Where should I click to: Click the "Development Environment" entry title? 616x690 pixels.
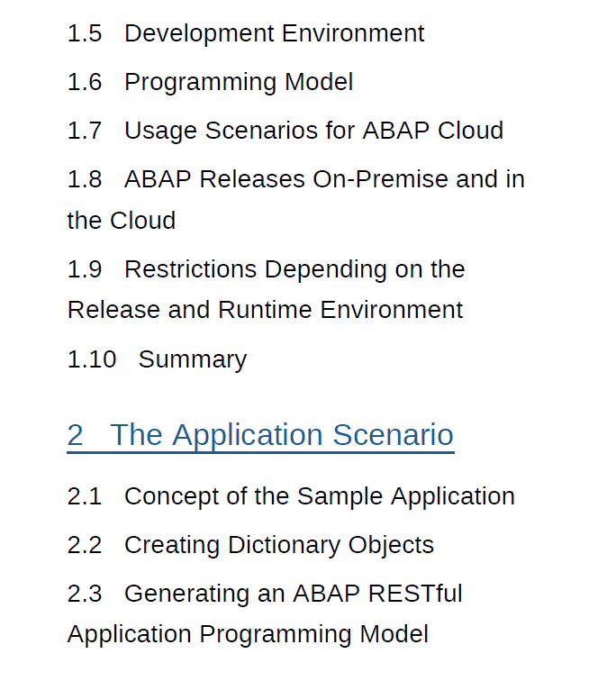click(274, 33)
